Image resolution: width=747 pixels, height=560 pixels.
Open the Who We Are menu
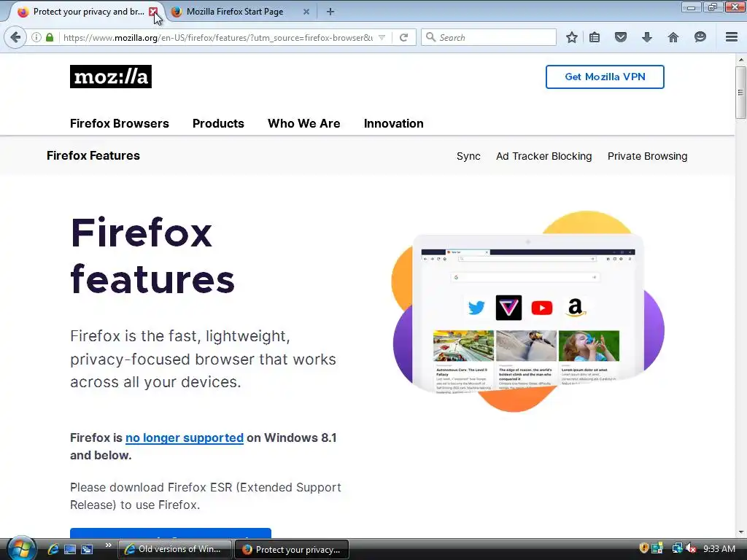tap(304, 123)
